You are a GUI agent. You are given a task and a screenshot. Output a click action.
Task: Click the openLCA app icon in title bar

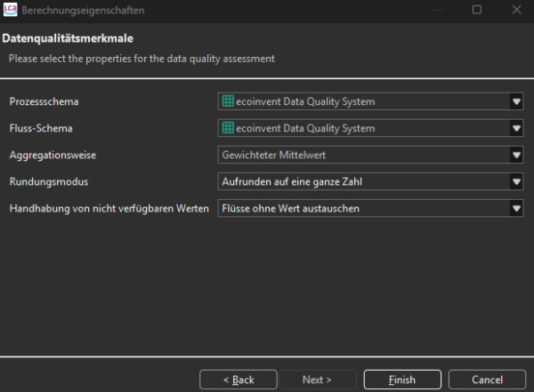(x=10, y=10)
